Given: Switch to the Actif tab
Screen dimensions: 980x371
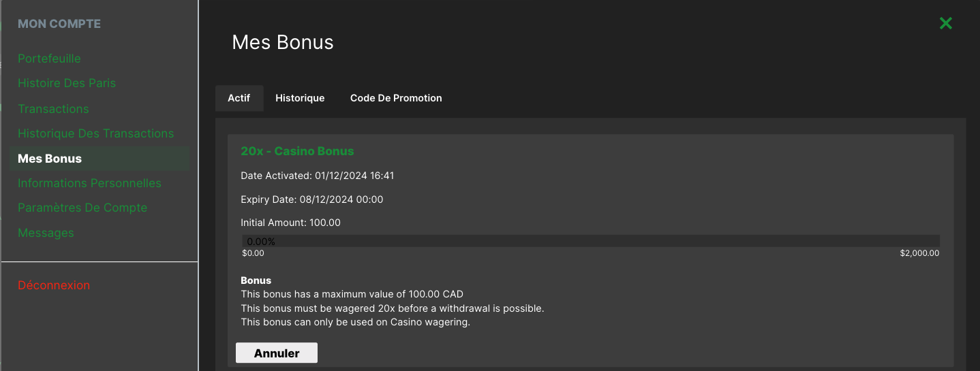Looking at the screenshot, I should pyautogui.click(x=239, y=98).
